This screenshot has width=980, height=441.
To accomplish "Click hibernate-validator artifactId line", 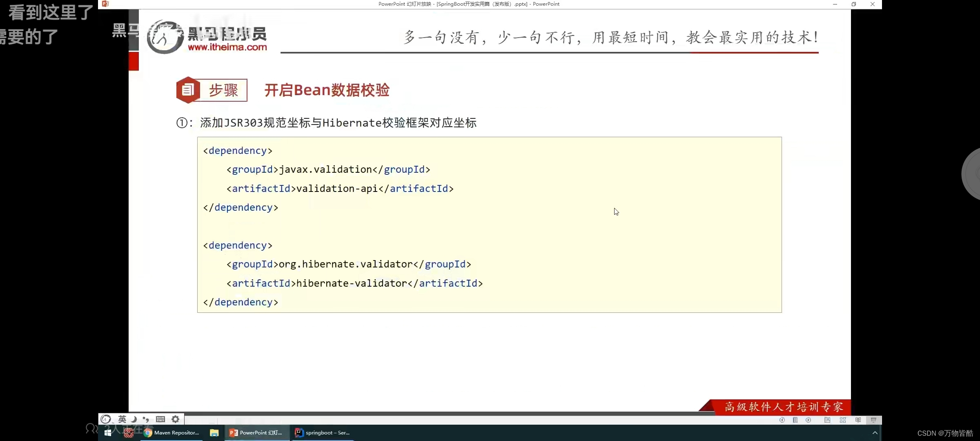I will (354, 283).
